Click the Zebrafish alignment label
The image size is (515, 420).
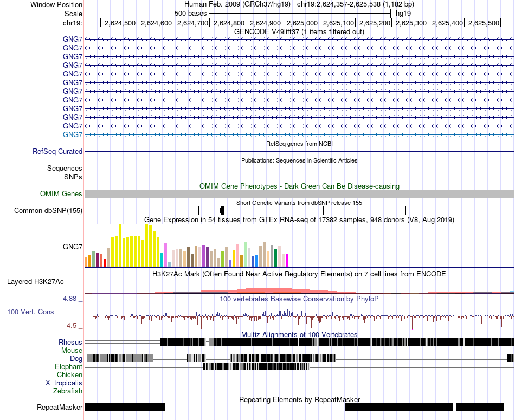(x=68, y=391)
